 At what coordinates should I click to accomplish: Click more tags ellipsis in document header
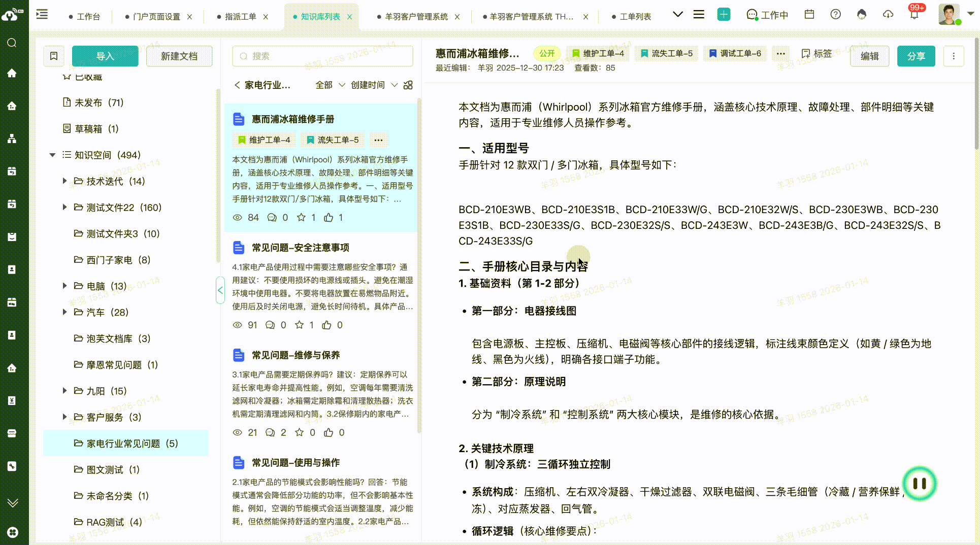pyautogui.click(x=780, y=53)
